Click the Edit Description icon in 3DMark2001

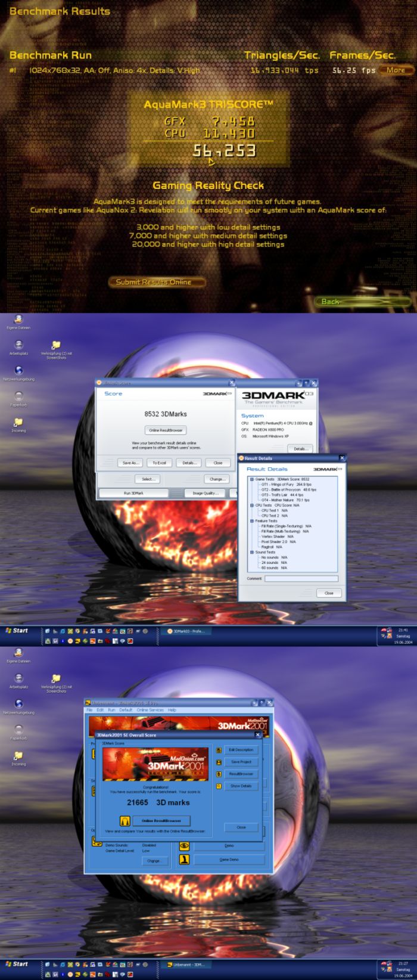click(x=219, y=750)
